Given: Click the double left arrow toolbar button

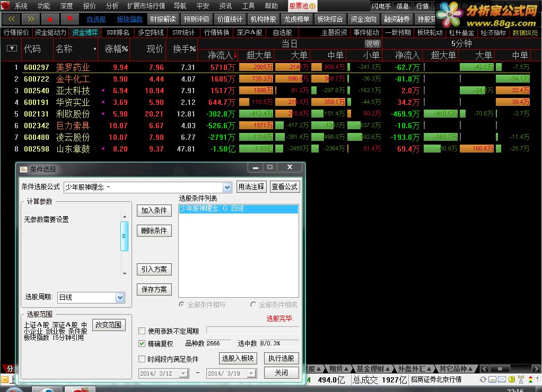Looking at the screenshot, I should coord(11,19).
